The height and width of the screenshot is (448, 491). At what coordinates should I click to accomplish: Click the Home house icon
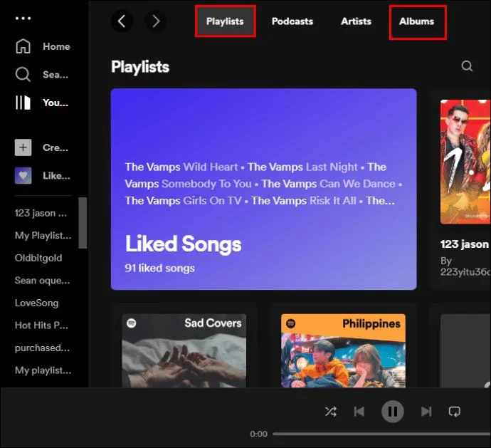[23, 46]
